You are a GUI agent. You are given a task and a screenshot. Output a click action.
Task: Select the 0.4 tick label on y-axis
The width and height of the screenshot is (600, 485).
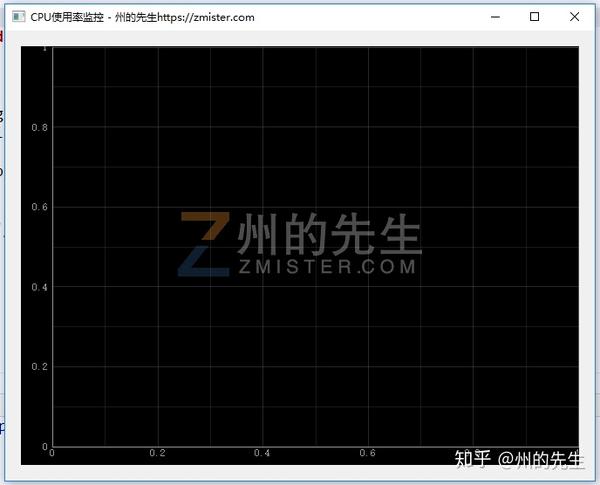[39, 287]
